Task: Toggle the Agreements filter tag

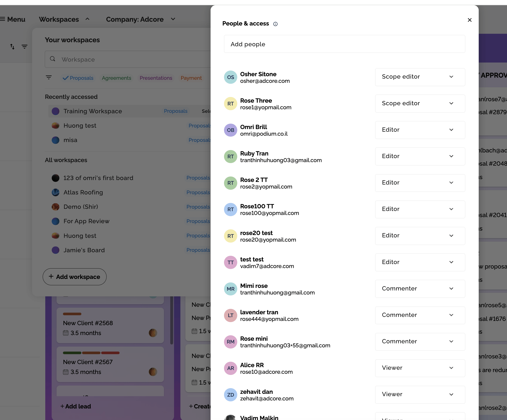Action: [x=116, y=78]
